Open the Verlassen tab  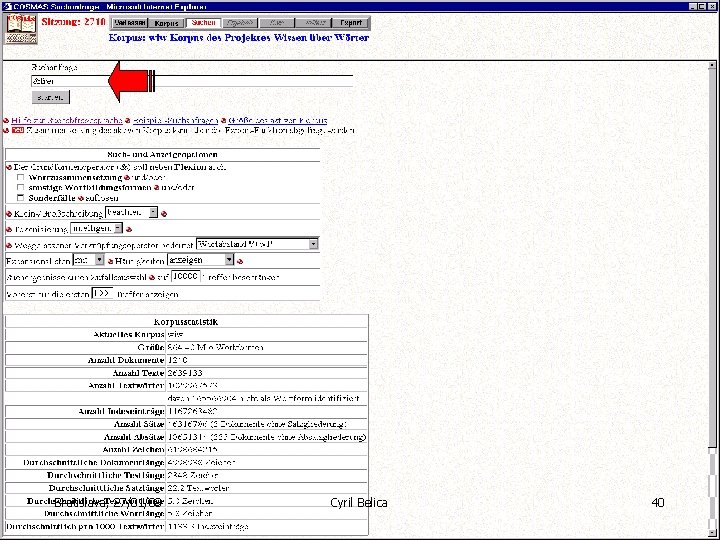(130, 23)
